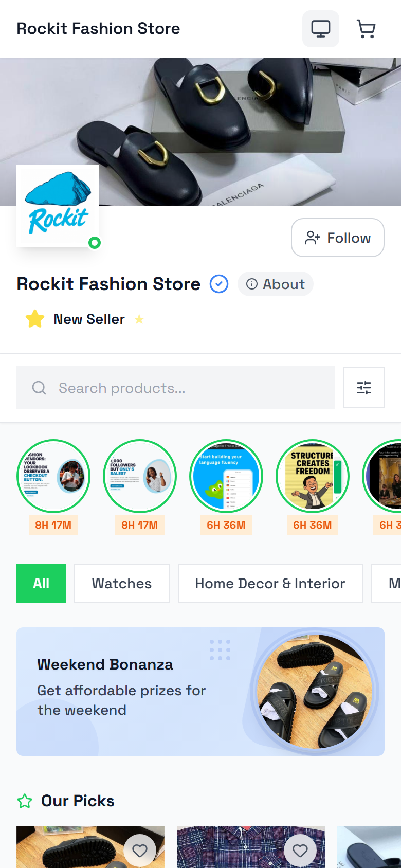Viewport: 401px width, 868px height.
Task: Open the desktop view monitor icon
Action: point(320,28)
